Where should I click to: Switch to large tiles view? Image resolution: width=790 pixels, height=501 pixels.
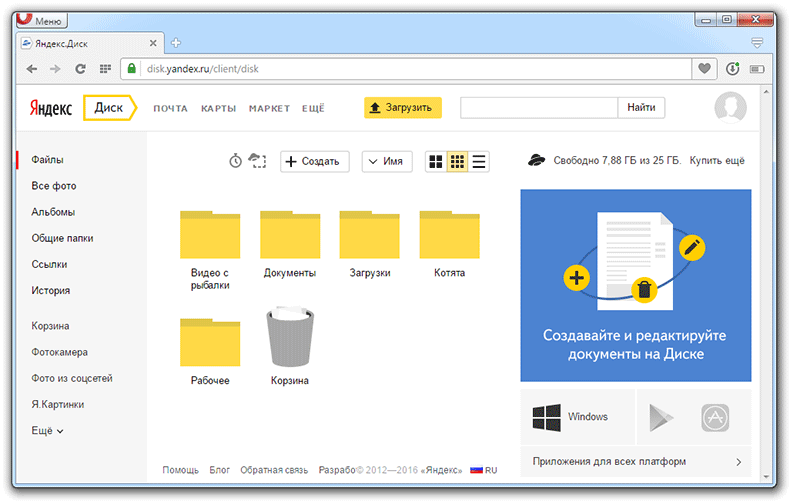coord(436,161)
